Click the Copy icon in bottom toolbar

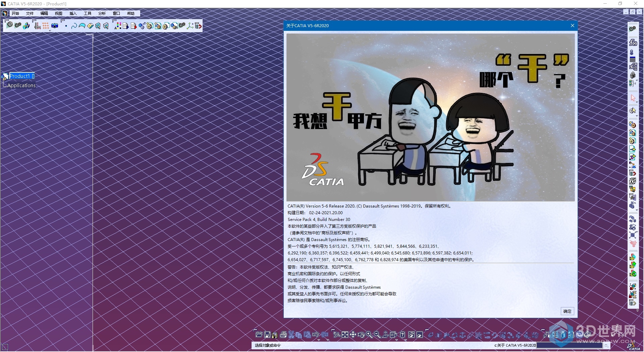point(299,335)
